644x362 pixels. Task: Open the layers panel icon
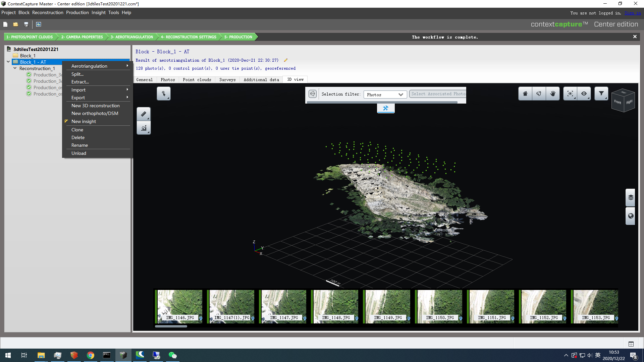pos(631,197)
